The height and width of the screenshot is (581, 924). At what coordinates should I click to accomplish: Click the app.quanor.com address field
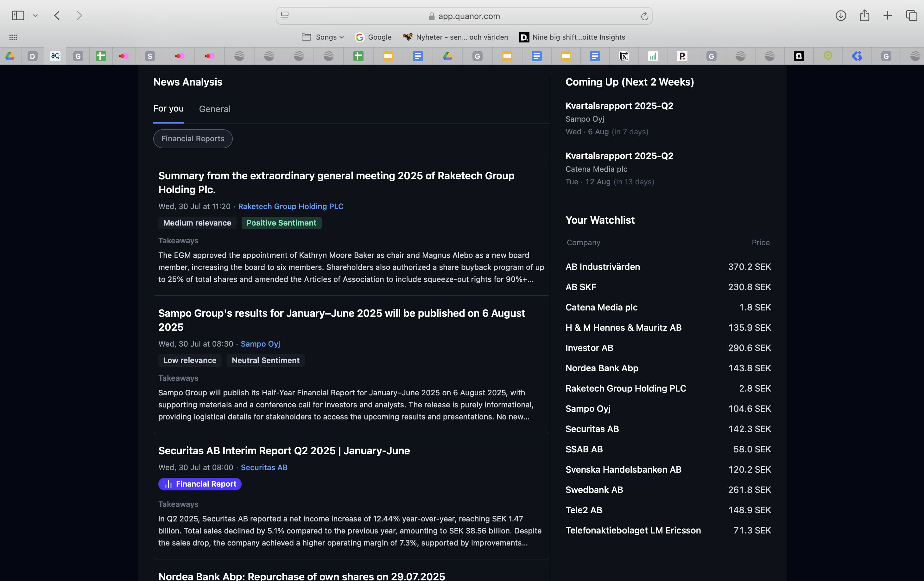pos(464,16)
